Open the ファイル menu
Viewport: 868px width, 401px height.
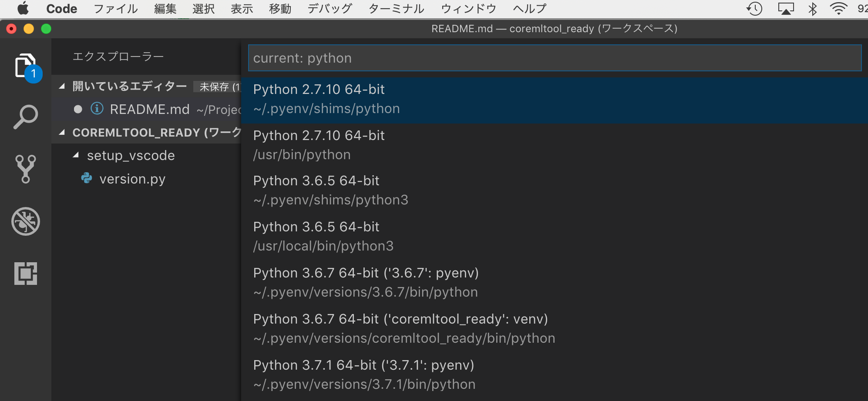(116, 9)
